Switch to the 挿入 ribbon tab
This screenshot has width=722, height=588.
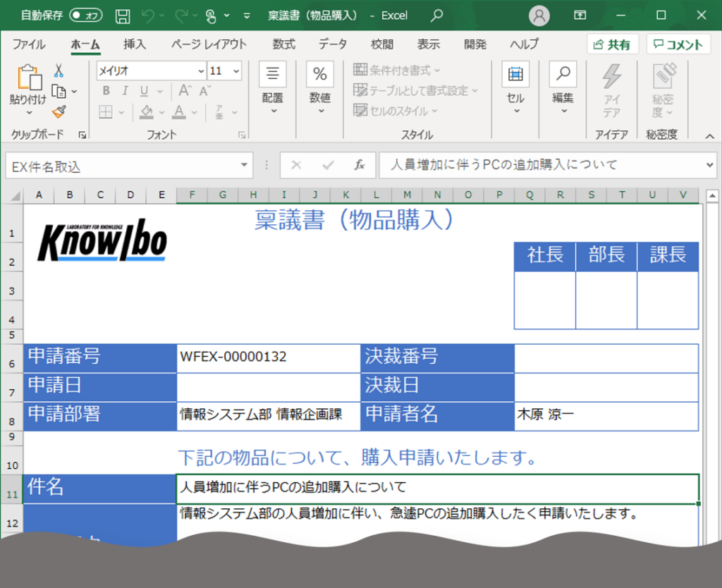pyautogui.click(x=133, y=44)
